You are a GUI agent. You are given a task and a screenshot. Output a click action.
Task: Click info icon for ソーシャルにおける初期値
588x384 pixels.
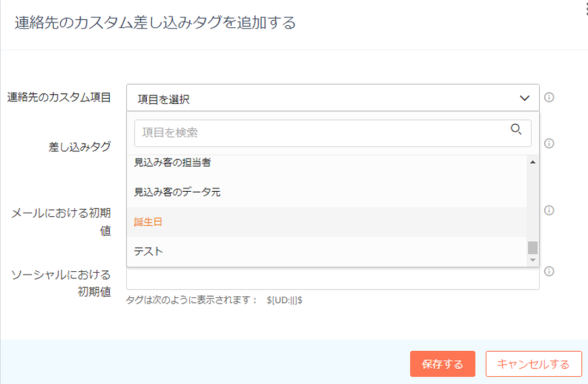pyautogui.click(x=549, y=271)
